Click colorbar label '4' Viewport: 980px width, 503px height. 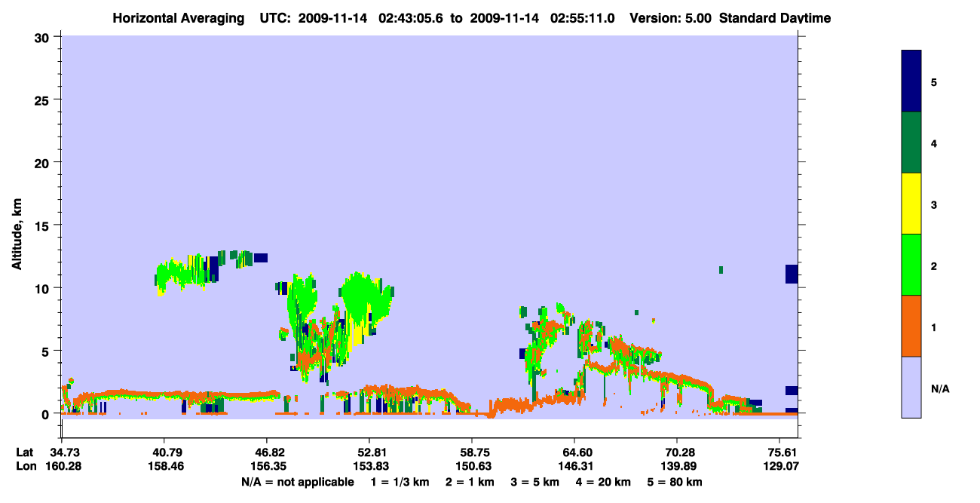(x=934, y=143)
